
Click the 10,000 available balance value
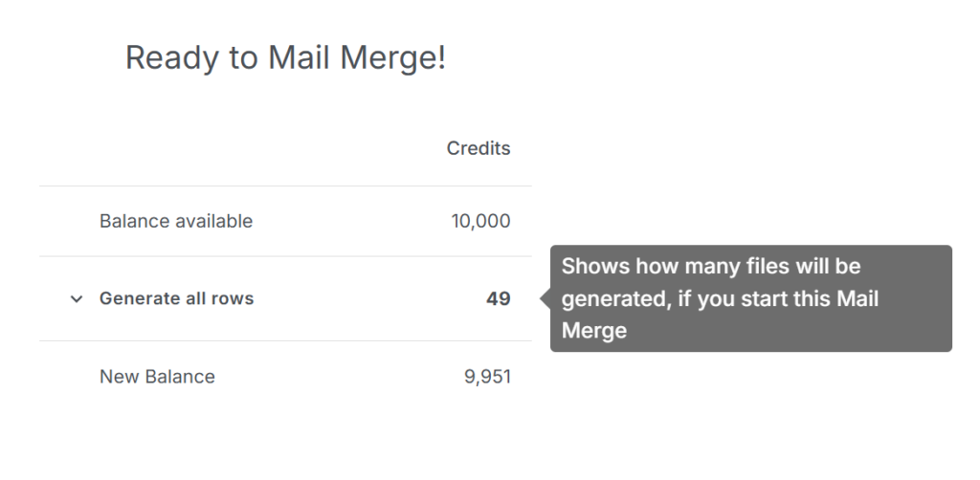click(480, 221)
